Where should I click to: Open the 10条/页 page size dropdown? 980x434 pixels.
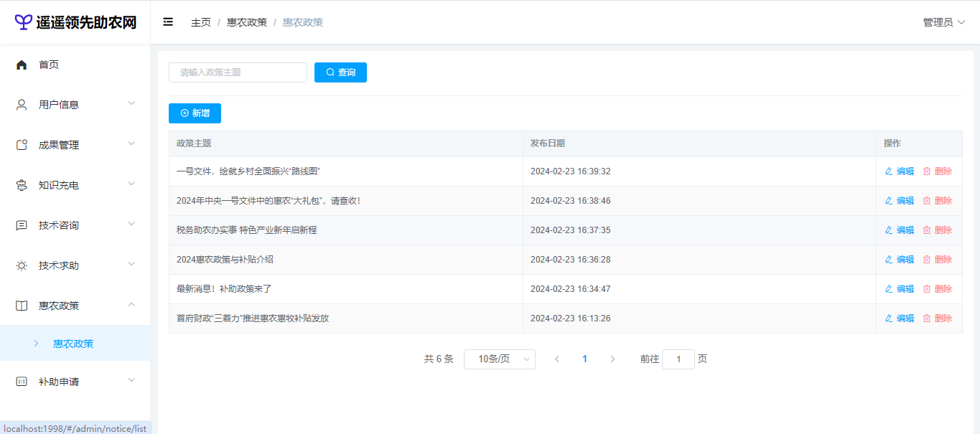pos(499,359)
